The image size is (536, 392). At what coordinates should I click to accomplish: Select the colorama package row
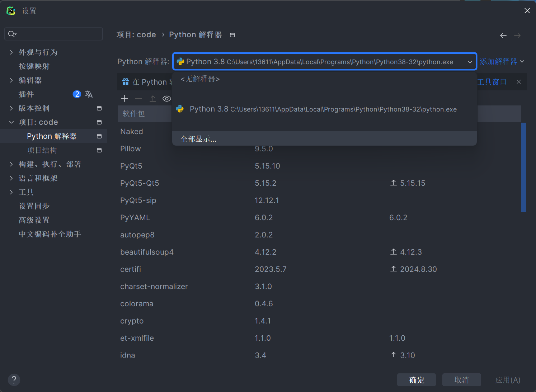coord(319,304)
